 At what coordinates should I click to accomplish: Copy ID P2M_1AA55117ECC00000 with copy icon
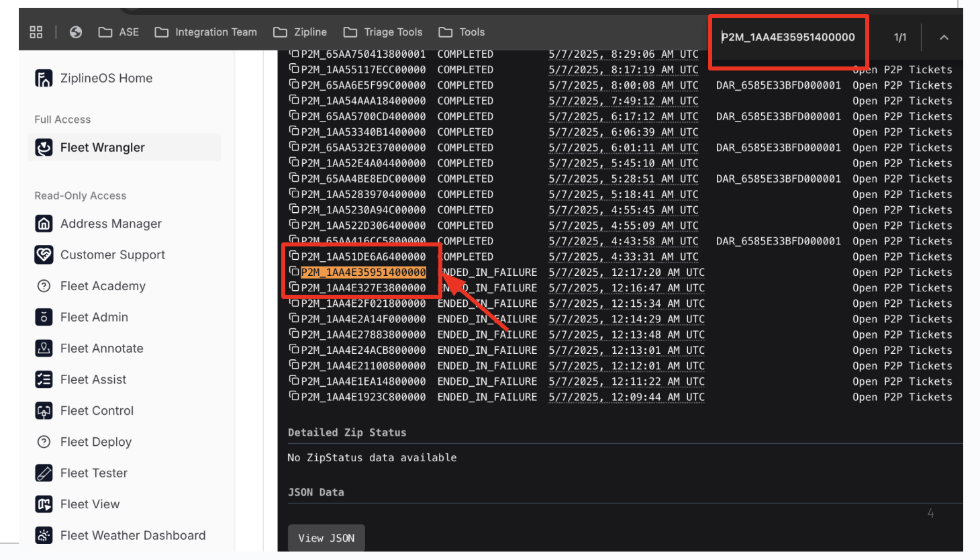click(294, 68)
